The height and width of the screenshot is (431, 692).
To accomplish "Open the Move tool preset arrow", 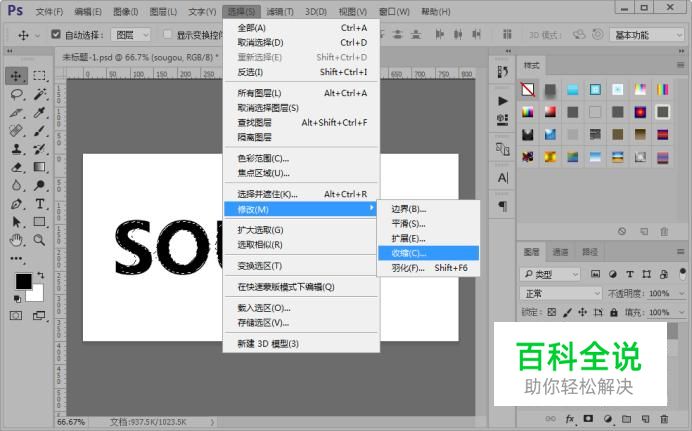I will pyautogui.click(x=38, y=35).
